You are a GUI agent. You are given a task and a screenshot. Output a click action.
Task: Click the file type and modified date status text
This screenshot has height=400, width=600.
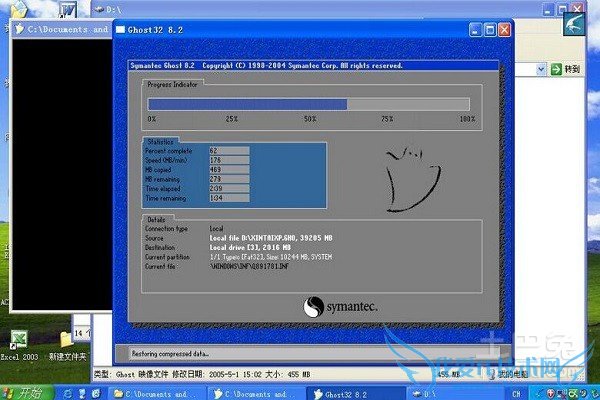tap(202, 374)
